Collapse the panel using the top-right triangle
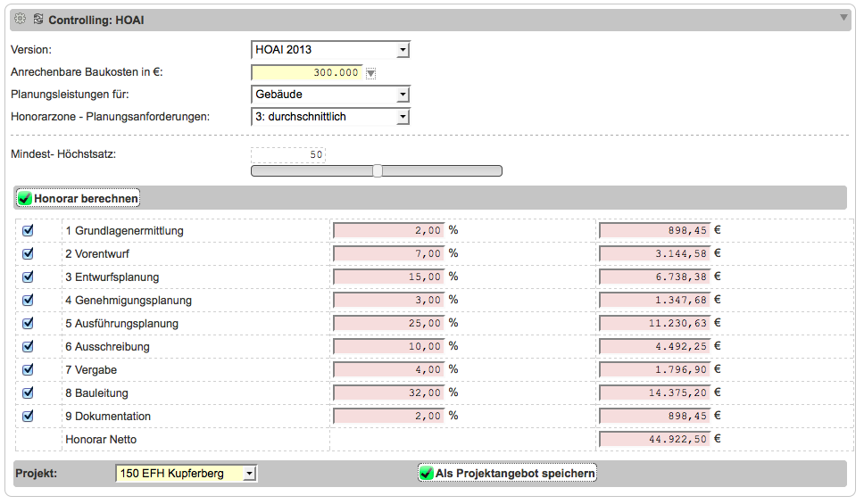 click(x=843, y=18)
